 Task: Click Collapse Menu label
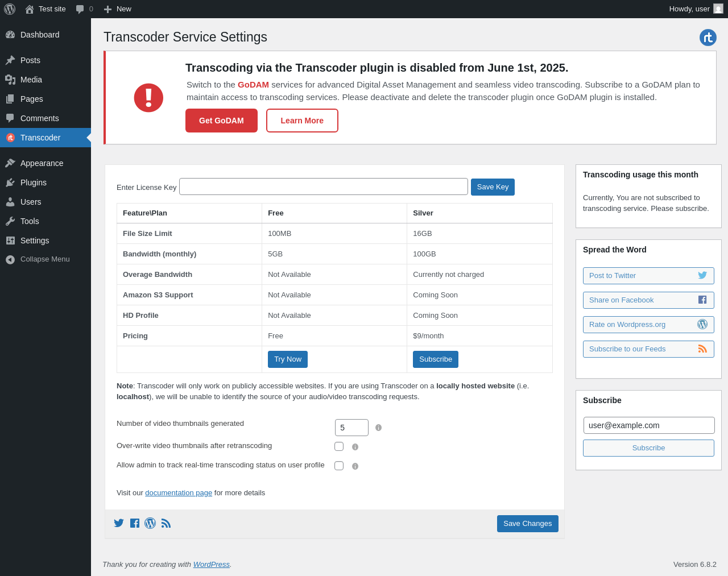(45, 259)
